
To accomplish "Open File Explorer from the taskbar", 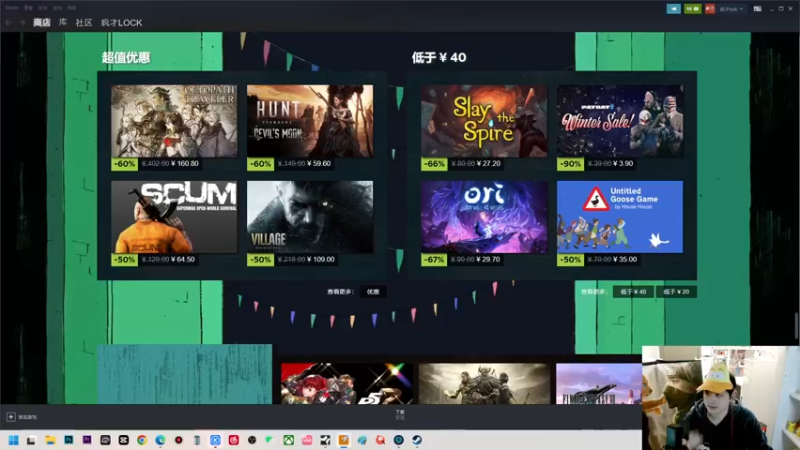I will click(50, 440).
